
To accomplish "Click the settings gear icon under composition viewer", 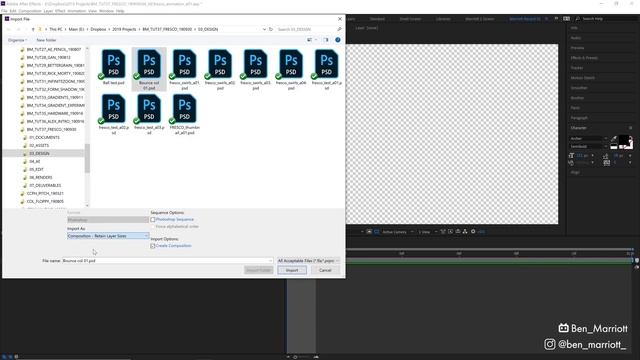I will point(473,231).
